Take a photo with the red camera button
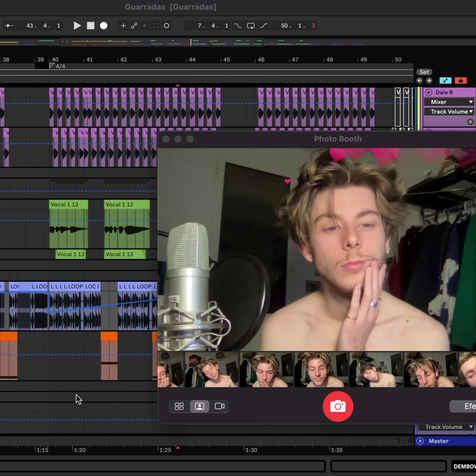476x476 pixels. pos(338,407)
